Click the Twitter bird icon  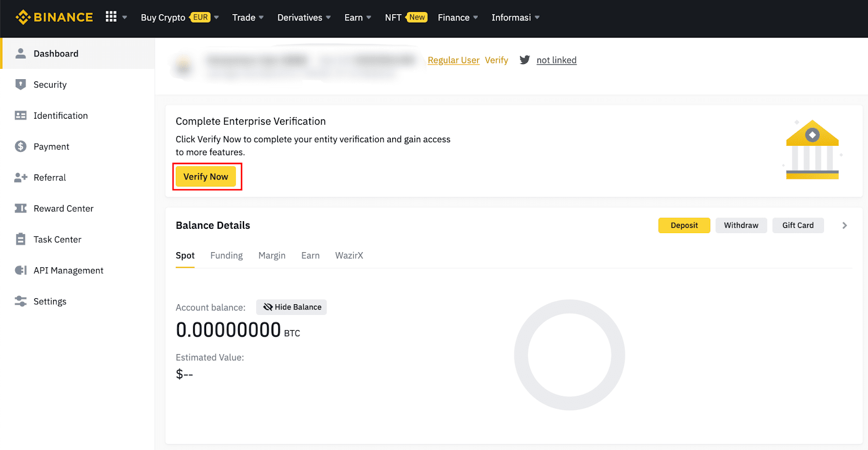[x=525, y=60]
